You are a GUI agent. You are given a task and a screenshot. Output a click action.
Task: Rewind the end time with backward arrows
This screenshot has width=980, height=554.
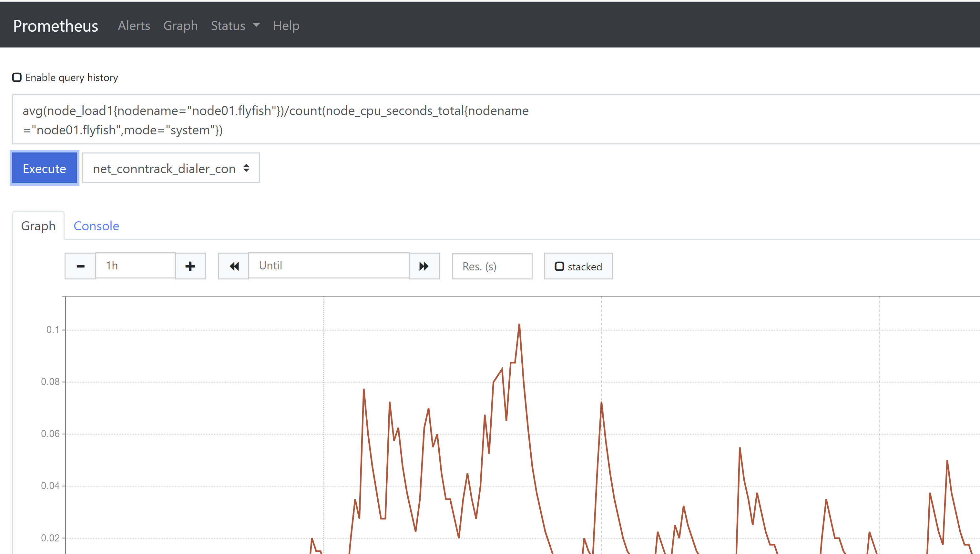pyautogui.click(x=234, y=266)
